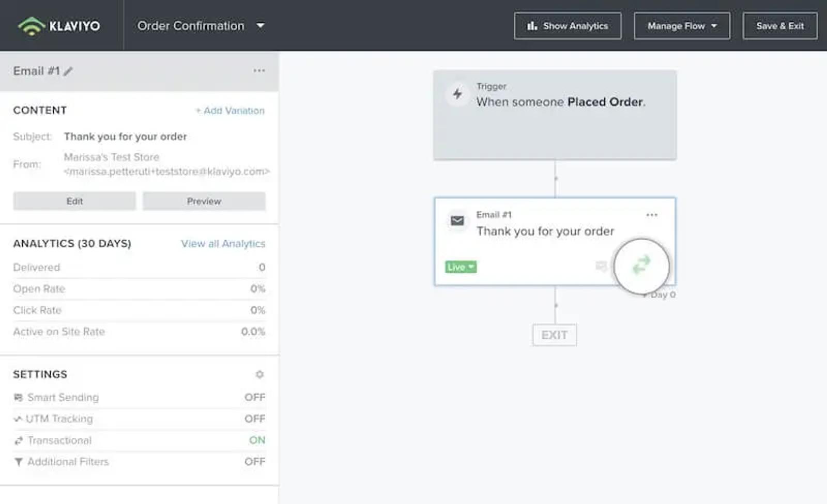Click Save & Exit
This screenshot has height=504, width=827.
coord(780,26)
